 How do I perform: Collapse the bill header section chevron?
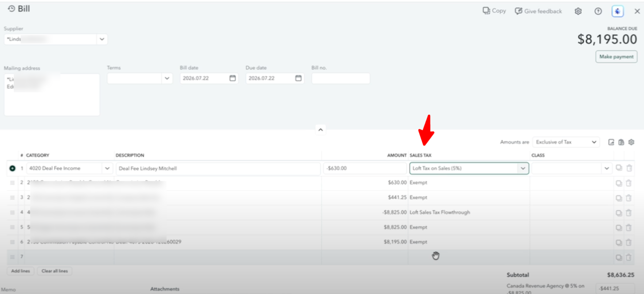pos(320,130)
